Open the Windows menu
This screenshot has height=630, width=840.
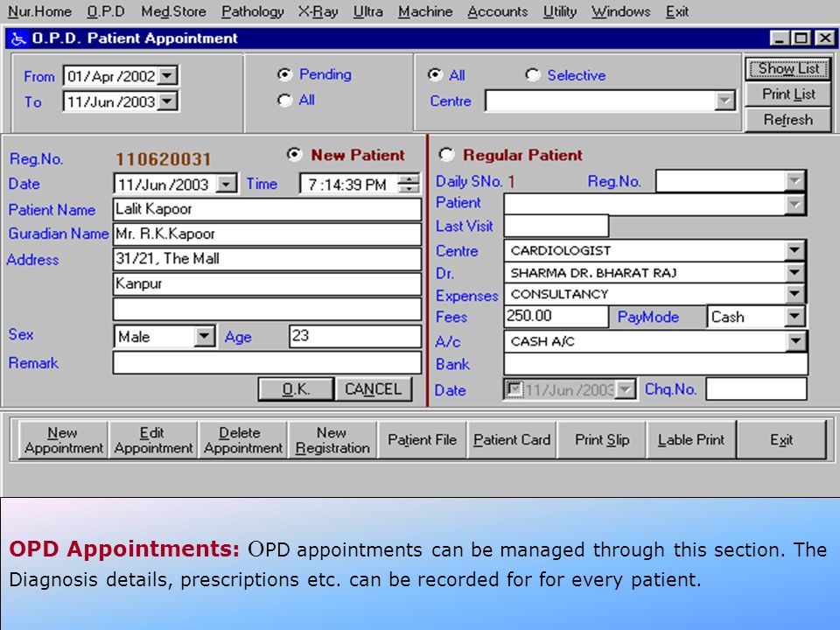(x=621, y=11)
